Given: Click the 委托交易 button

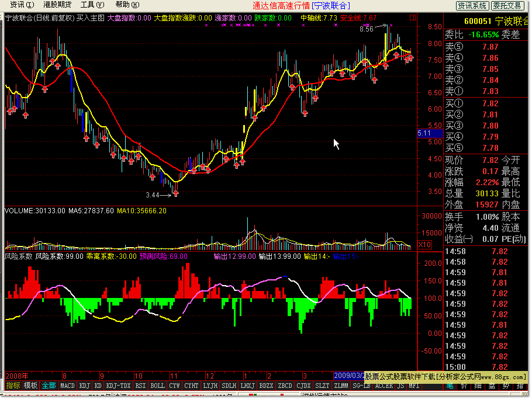Looking at the screenshot, I should 507,5.
